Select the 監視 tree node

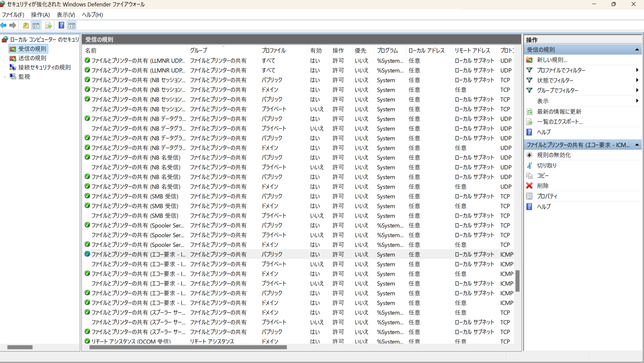click(24, 77)
